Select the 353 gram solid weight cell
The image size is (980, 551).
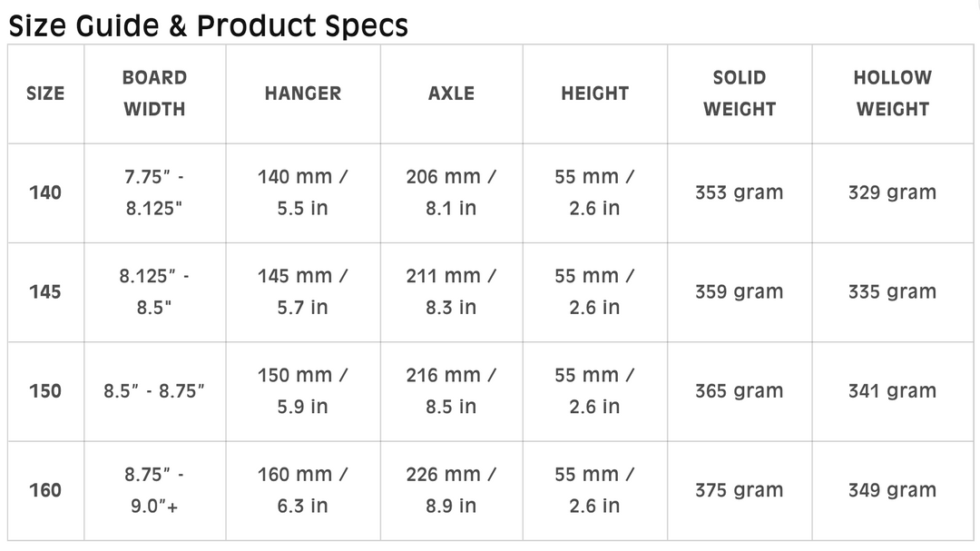pyautogui.click(x=740, y=192)
